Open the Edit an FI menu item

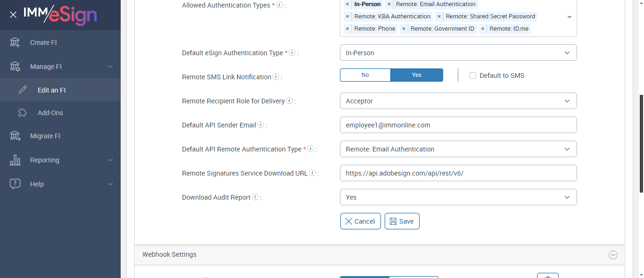tap(51, 90)
